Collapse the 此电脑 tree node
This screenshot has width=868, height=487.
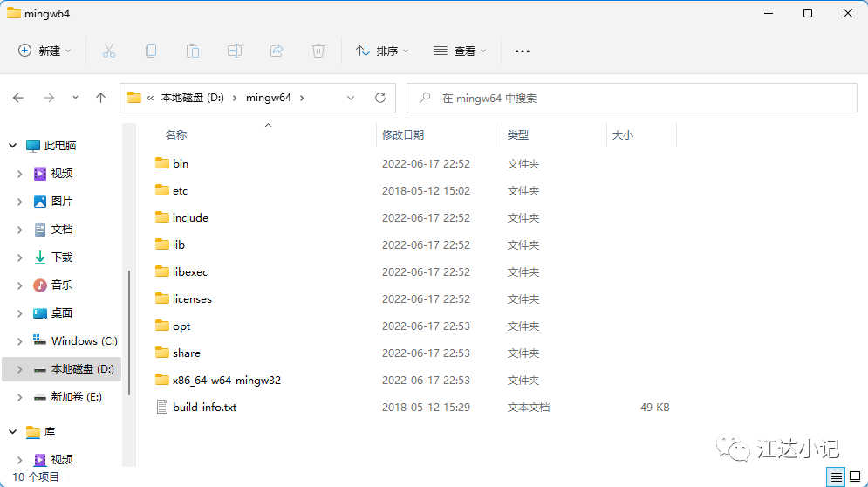[13, 145]
